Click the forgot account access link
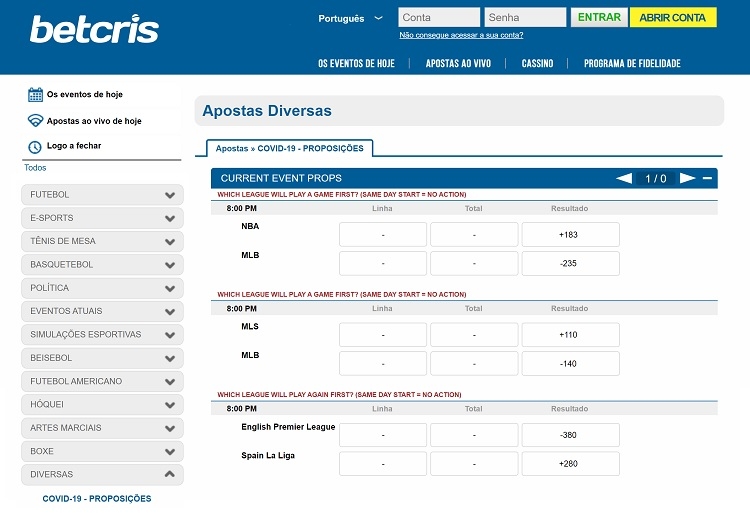The height and width of the screenshot is (513, 750). point(461,35)
